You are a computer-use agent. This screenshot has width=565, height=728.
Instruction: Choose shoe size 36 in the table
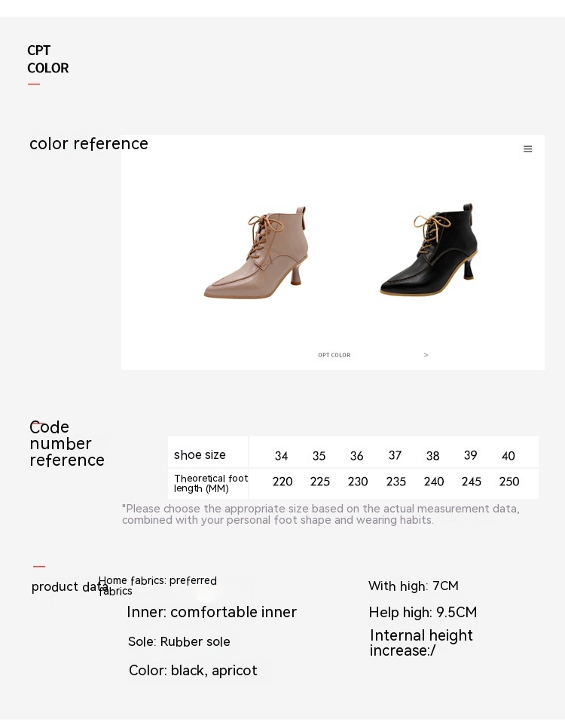click(357, 456)
